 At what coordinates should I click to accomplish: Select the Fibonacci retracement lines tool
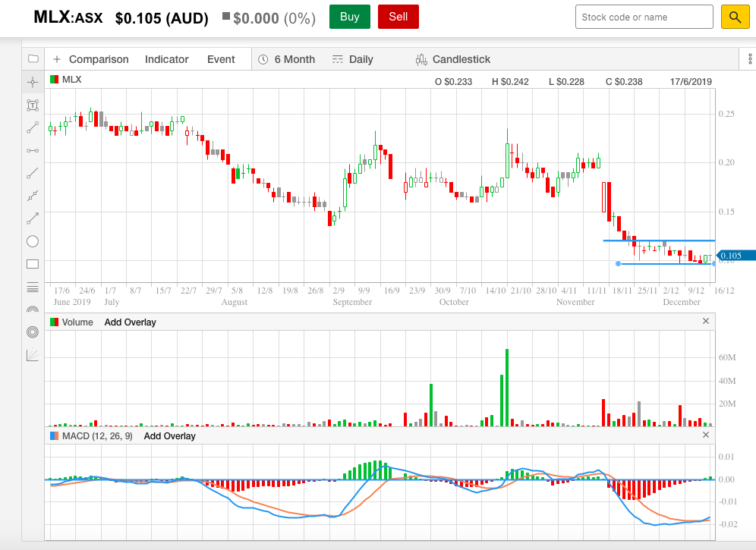(33, 288)
